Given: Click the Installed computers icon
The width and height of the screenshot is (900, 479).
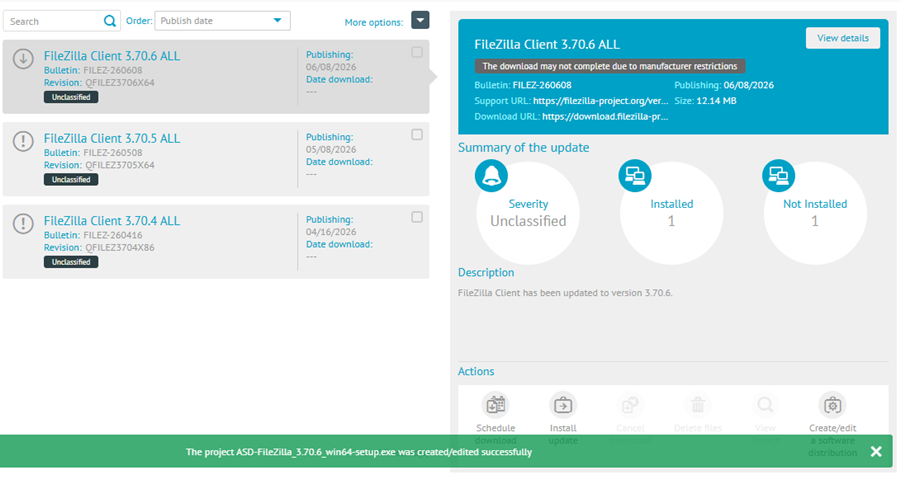Looking at the screenshot, I should 635,176.
